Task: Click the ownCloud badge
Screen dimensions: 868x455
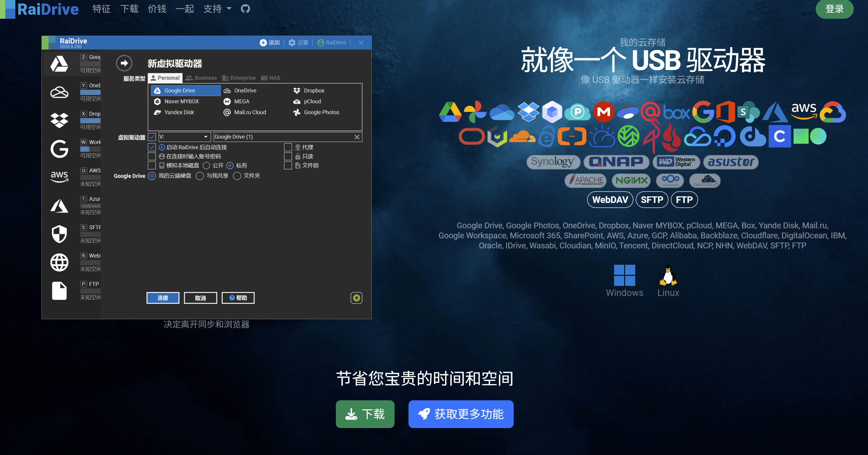Action: click(x=705, y=181)
